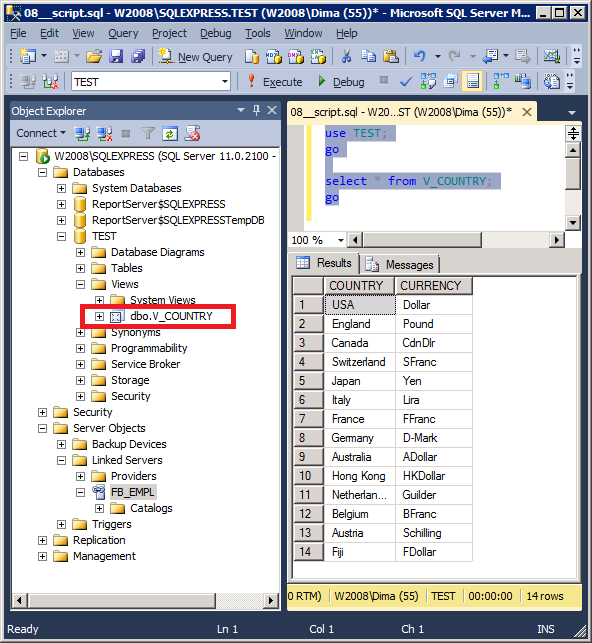Collapse the Linked Servers node
Image resolution: width=592 pixels, height=643 pixels.
pyautogui.click(x=61, y=460)
